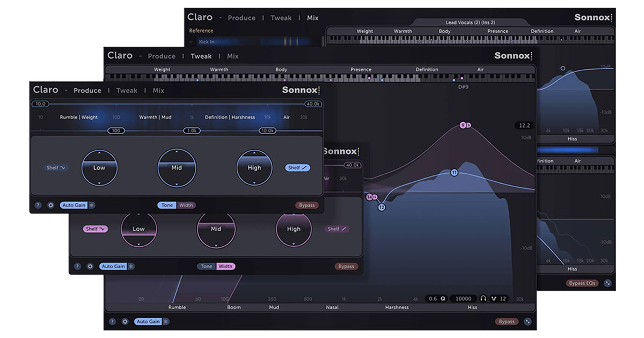Switch to Width mode in the blue front window

click(186, 205)
